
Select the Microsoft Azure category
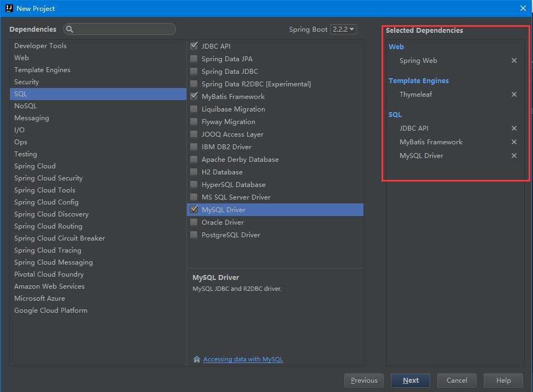click(98, 299)
